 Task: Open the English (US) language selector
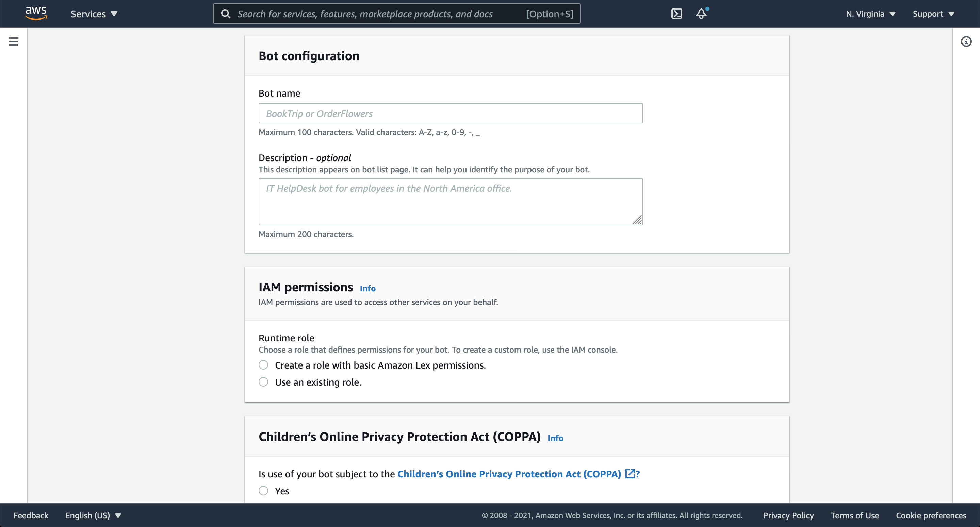pos(93,515)
